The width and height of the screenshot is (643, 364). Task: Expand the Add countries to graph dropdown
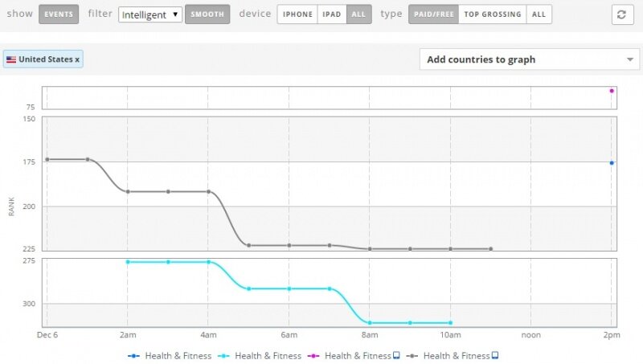point(518,59)
